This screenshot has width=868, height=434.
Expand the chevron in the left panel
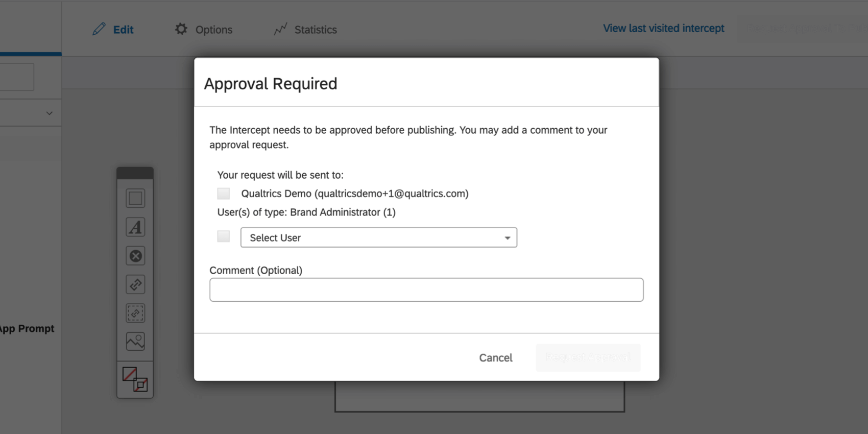[49, 113]
